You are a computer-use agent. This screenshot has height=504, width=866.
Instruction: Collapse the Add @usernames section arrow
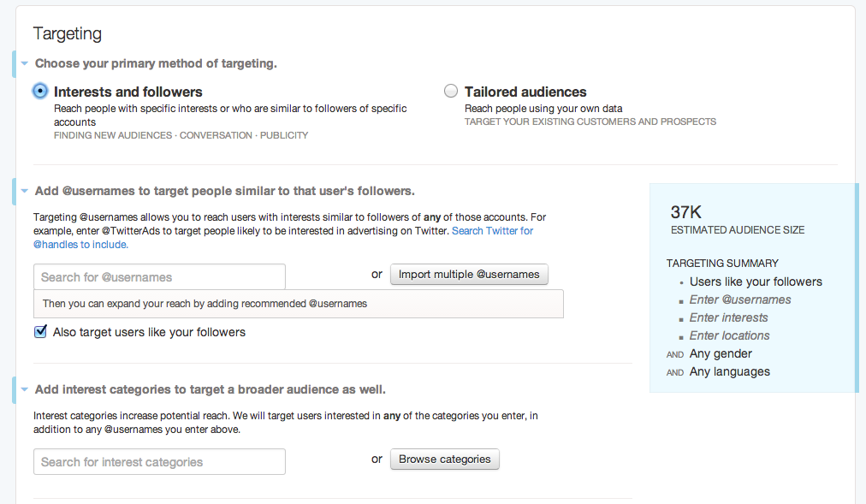25,191
